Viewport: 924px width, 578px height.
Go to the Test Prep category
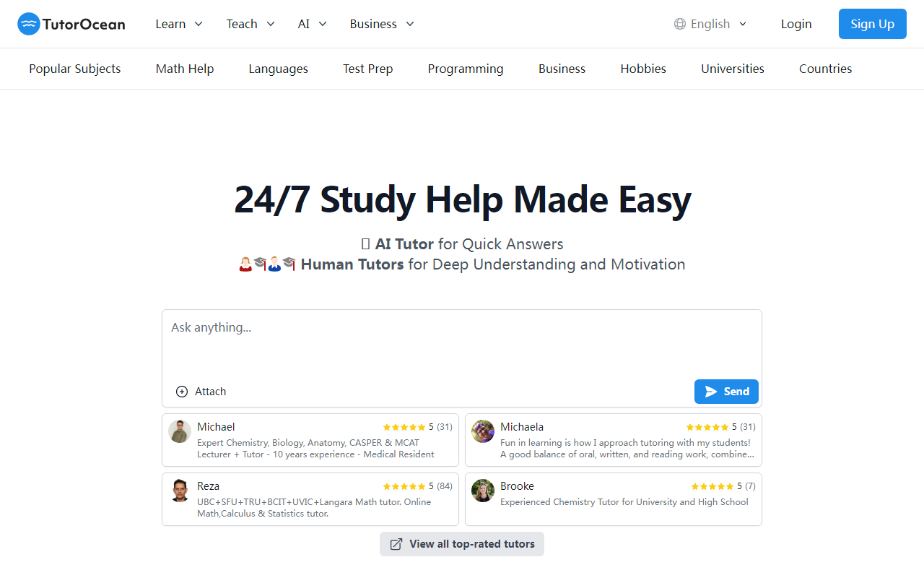point(367,69)
